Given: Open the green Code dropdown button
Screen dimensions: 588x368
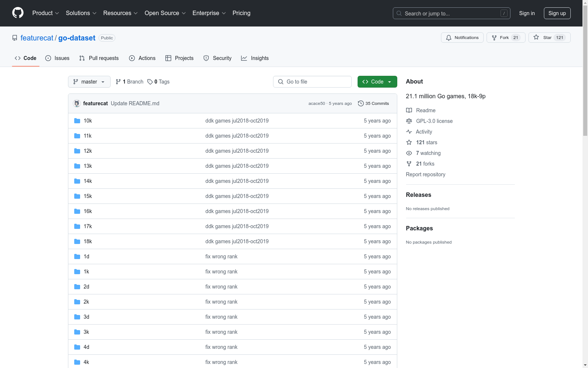Looking at the screenshot, I should tap(377, 82).
